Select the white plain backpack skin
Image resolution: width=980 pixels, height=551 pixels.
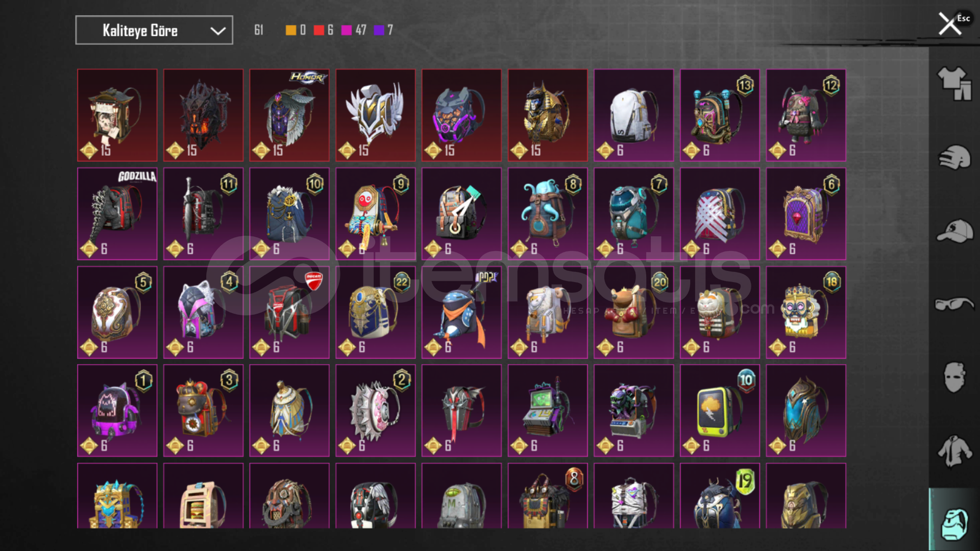tap(633, 115)
